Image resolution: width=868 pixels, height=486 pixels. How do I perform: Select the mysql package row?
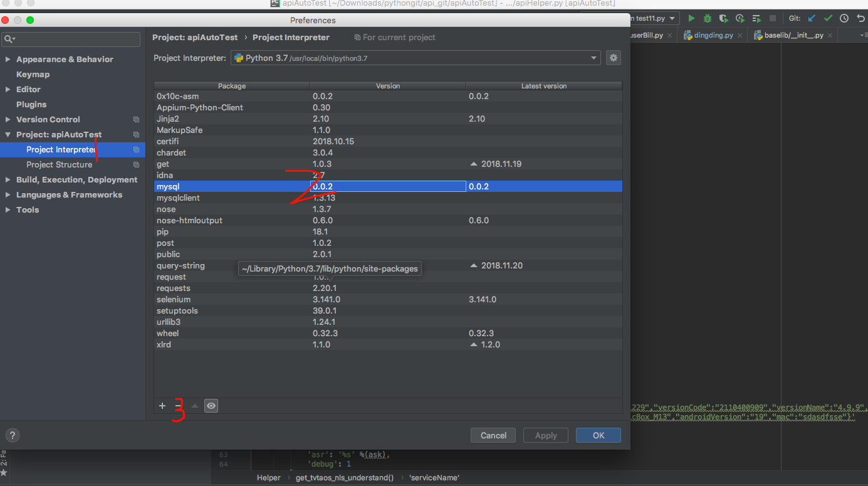pyautogui.click(x=388, y=186)
